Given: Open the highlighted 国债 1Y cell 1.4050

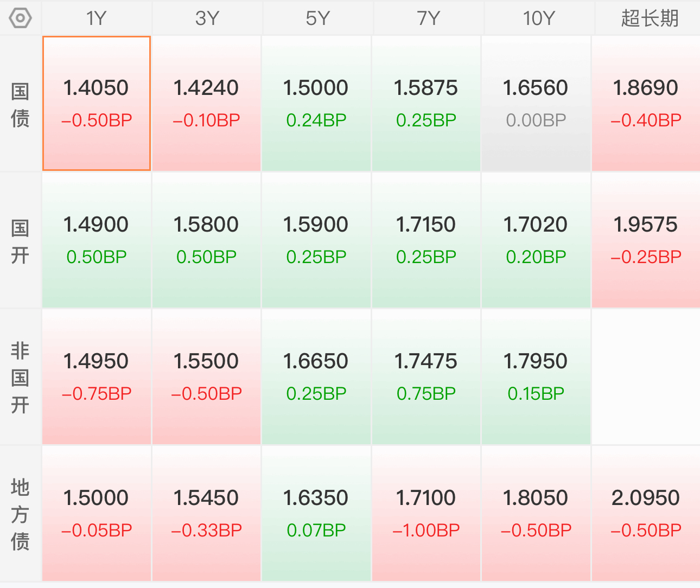Looking at the screenshot, I should [97, 104].
